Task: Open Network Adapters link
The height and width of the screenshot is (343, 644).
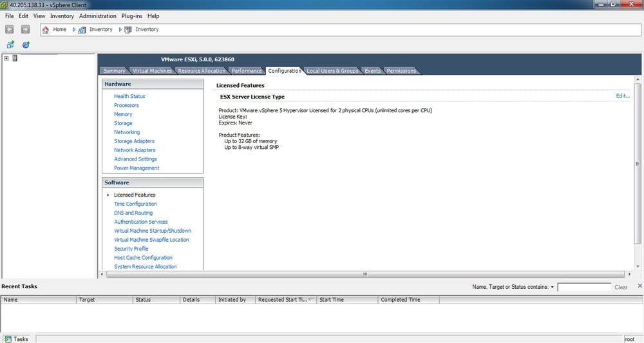Action: (x=135, y=150)
